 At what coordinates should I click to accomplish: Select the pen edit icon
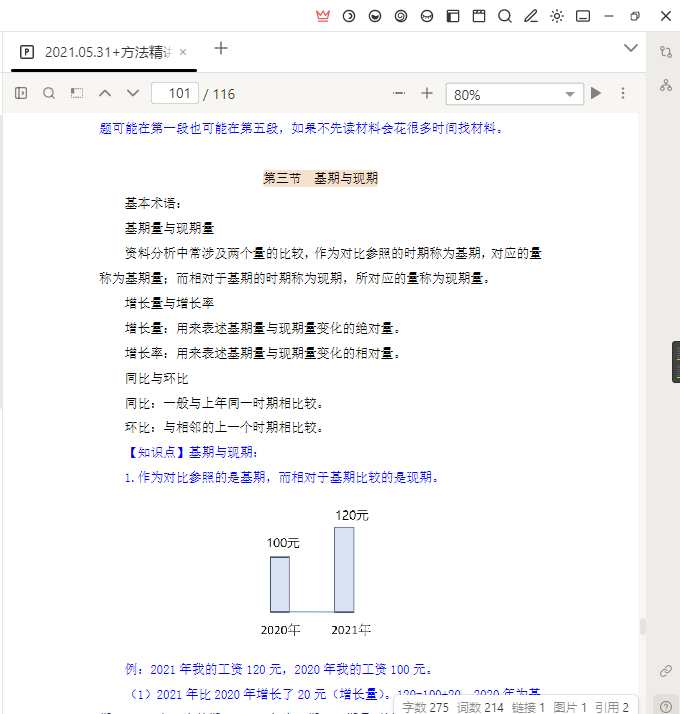point(531,16)
